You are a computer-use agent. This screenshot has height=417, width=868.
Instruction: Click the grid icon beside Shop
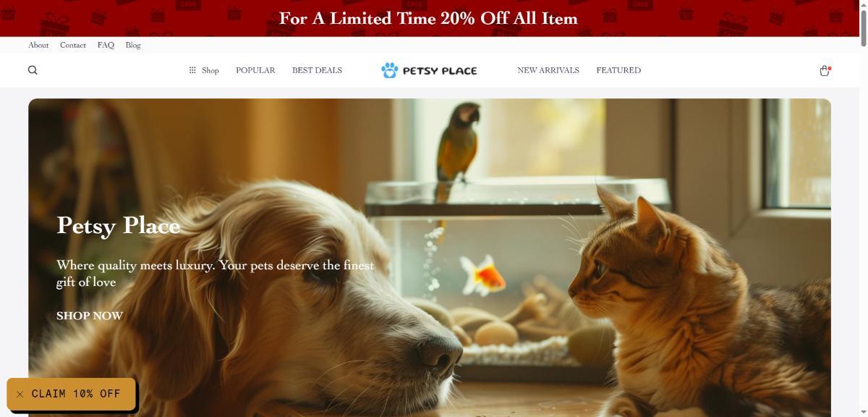(x=192, y=70)
